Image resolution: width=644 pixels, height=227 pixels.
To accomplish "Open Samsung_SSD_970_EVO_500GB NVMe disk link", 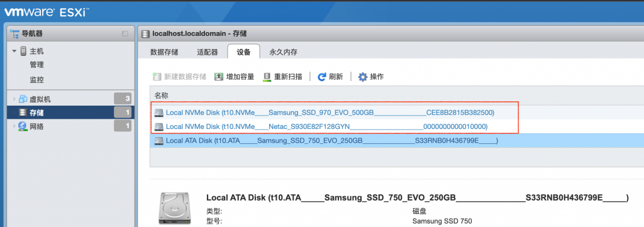I will pos(330,113).
